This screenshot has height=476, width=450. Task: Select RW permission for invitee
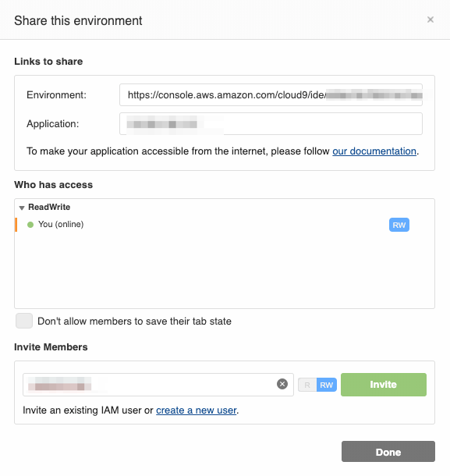coord(327,385)
